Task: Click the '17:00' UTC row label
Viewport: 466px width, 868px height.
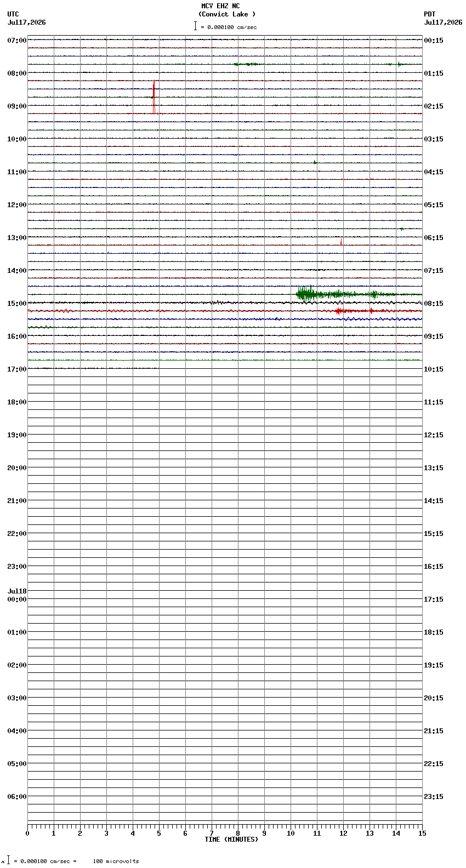Action: click(x=17, y=369)
